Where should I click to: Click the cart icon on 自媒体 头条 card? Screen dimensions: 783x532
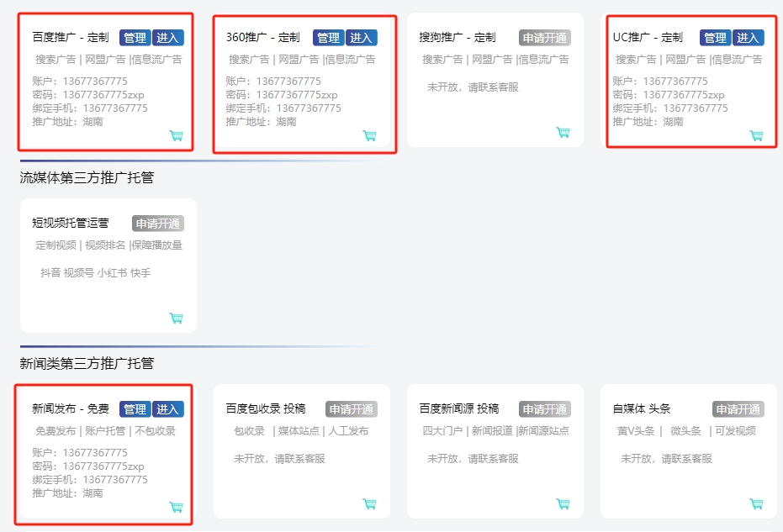click(x=757, y=503)
